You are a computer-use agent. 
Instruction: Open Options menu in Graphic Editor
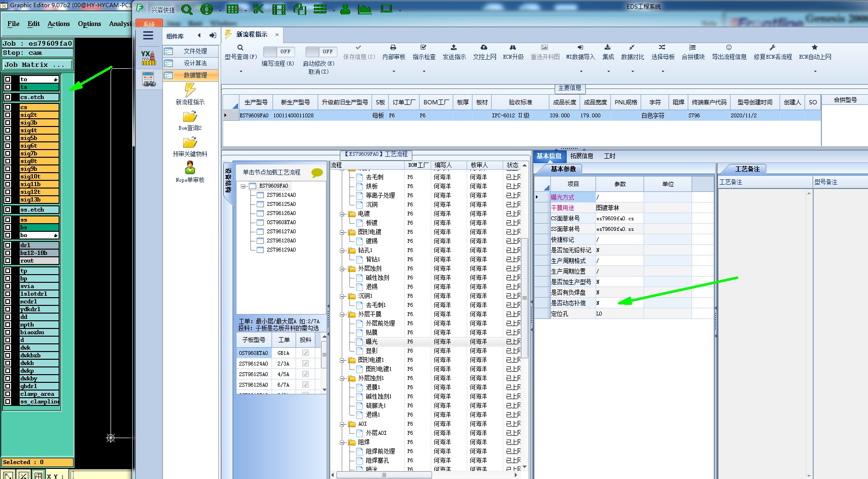pyautogui.click(x=89, y=24)
